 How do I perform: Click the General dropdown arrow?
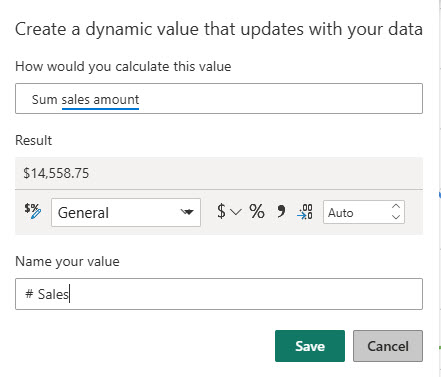[x=187, y=212]
